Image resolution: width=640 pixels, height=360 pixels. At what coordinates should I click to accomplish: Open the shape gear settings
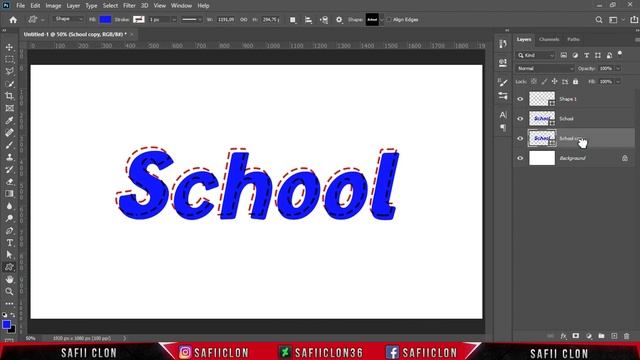[x=339, y=20]
